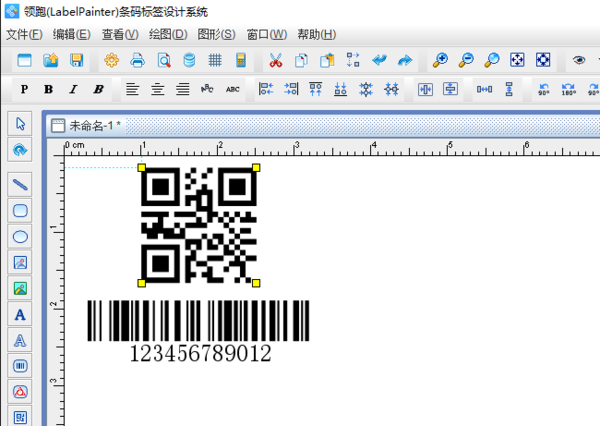Toggle the grid icon

215,60
